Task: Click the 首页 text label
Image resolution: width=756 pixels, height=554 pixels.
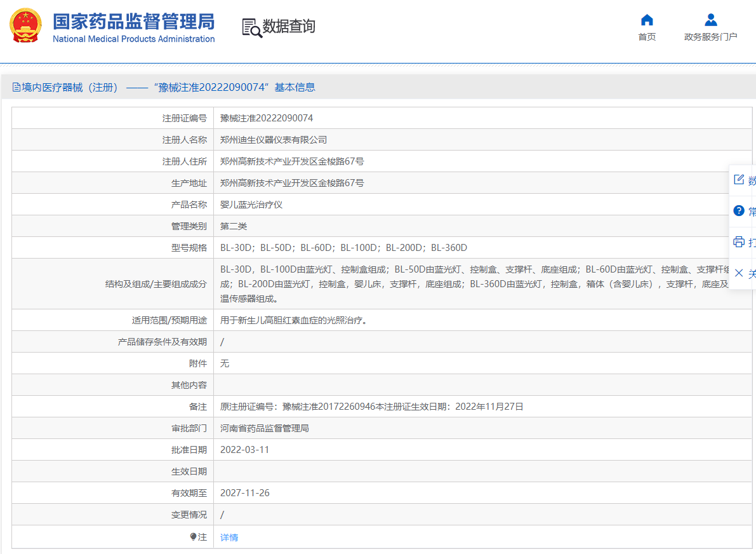Action: (647, 37)
